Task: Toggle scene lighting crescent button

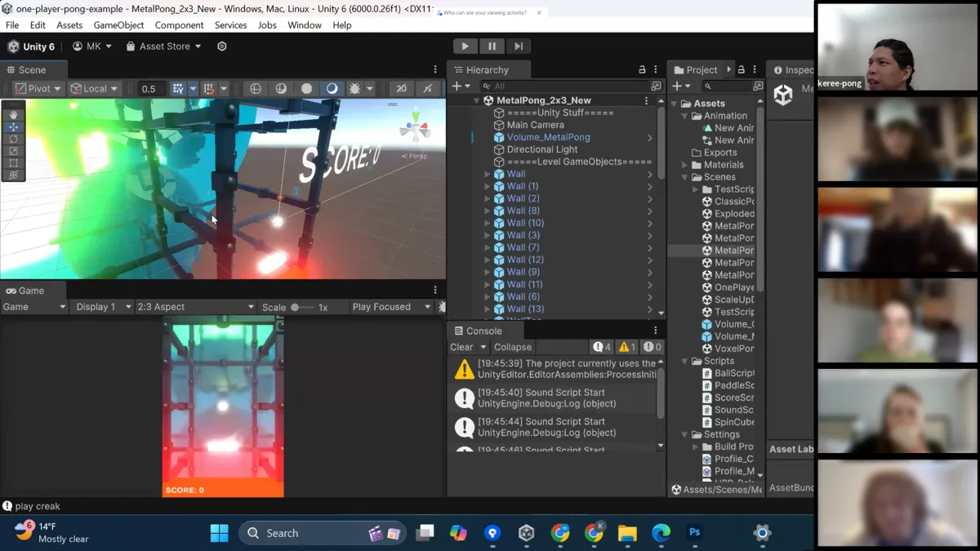Action: pyautogui.click(x=332, y=88)
